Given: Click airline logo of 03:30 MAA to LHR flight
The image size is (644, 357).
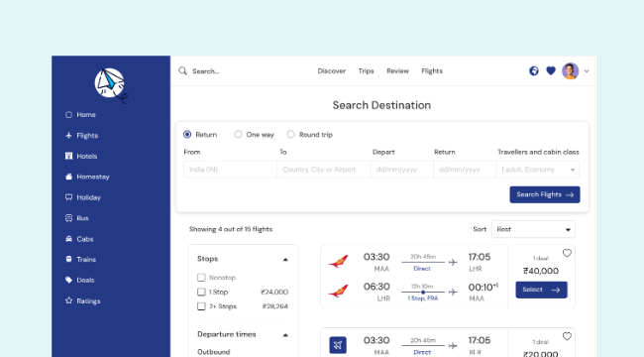Looking at the screenshot, I should (x=339, y=261).
